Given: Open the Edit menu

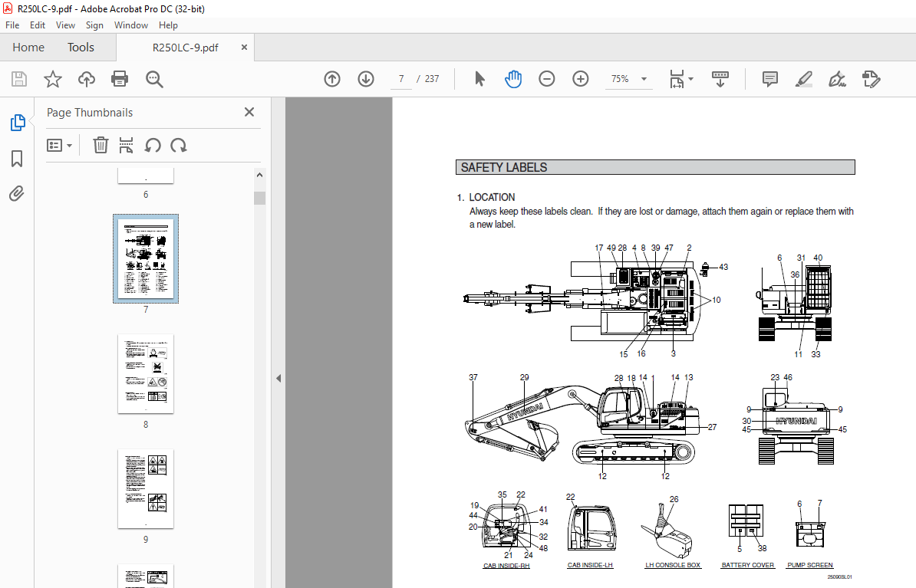Looking at the screenshot, I should point(38,25).
